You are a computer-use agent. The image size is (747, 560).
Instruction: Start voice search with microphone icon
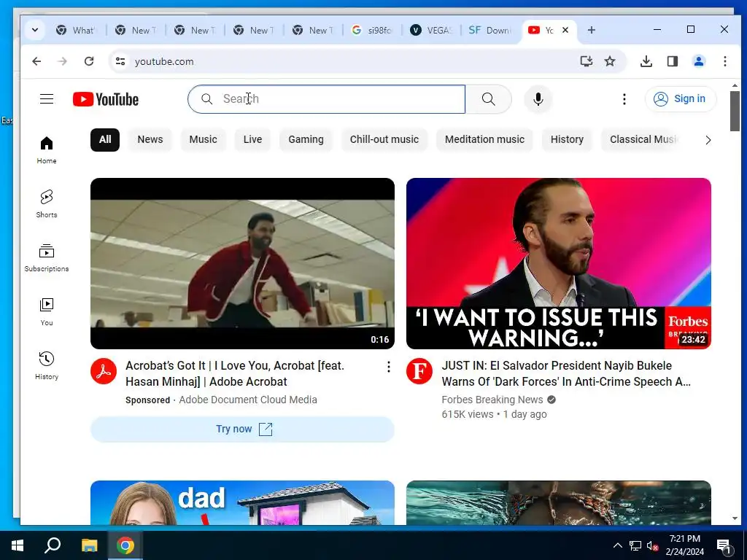[x=538, y=99]
